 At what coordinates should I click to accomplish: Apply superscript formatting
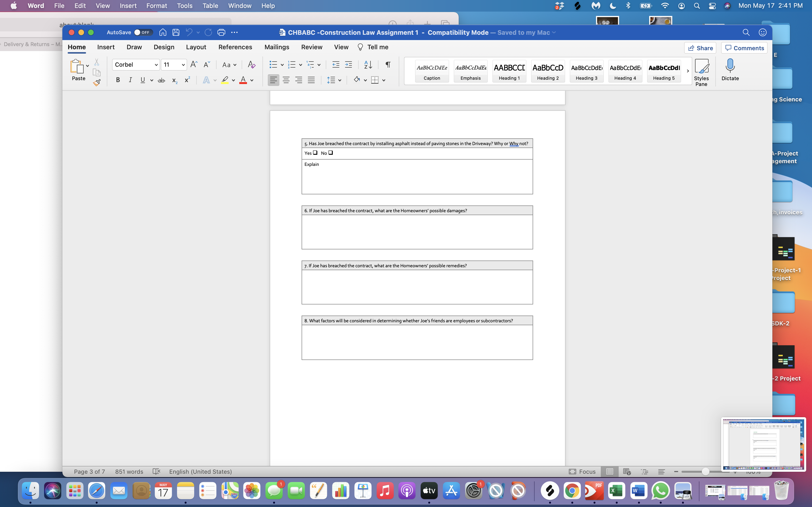click(187, 80)
